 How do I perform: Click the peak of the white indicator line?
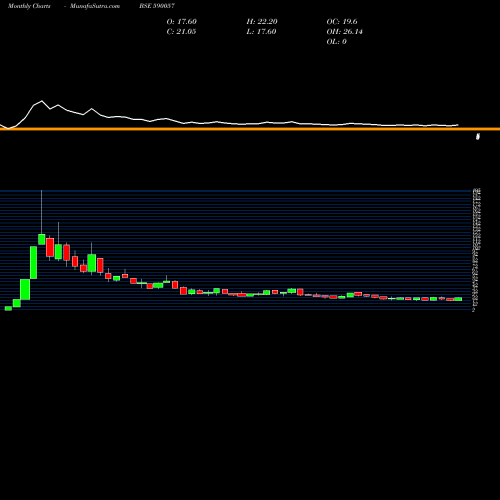point(42,101)
